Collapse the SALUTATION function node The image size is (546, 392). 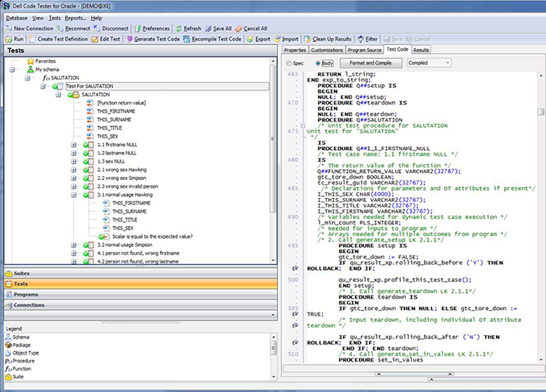coord(27,78)
